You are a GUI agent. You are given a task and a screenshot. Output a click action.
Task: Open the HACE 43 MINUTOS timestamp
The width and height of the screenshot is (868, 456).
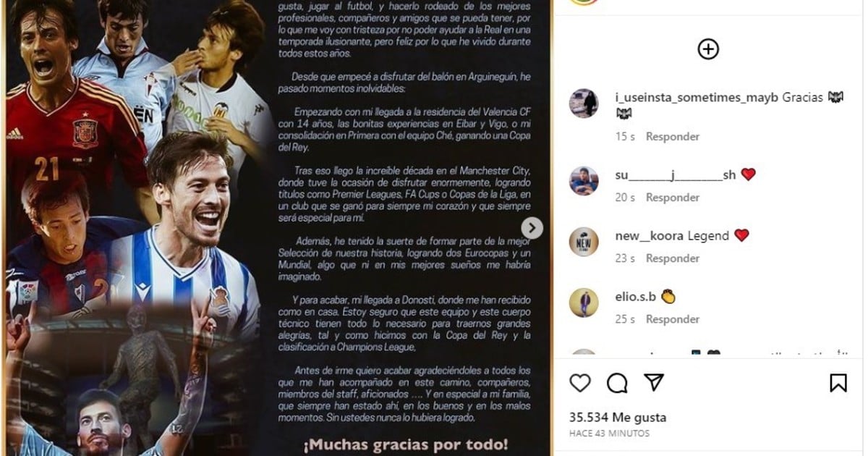pos(609,434)
